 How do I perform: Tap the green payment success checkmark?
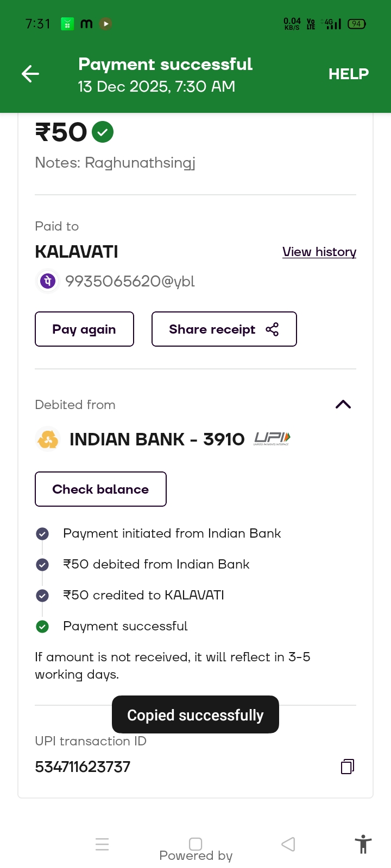click(103, 132)
